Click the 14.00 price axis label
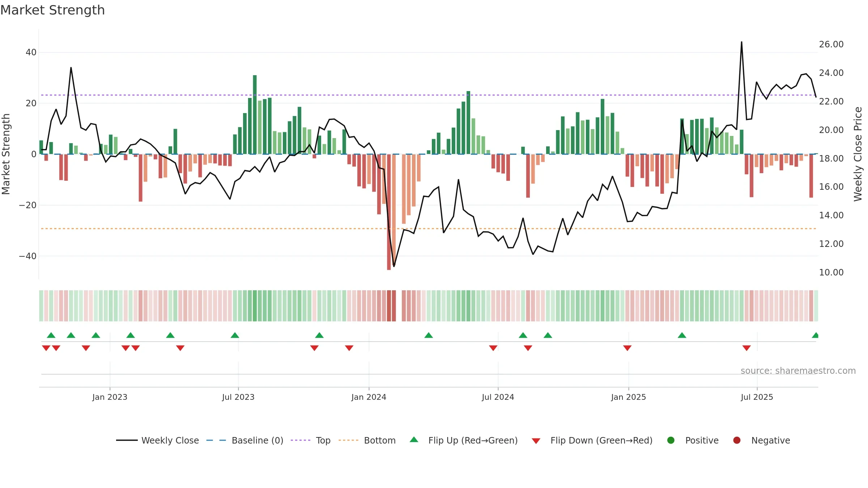868x488 pixels. (831, 215)
